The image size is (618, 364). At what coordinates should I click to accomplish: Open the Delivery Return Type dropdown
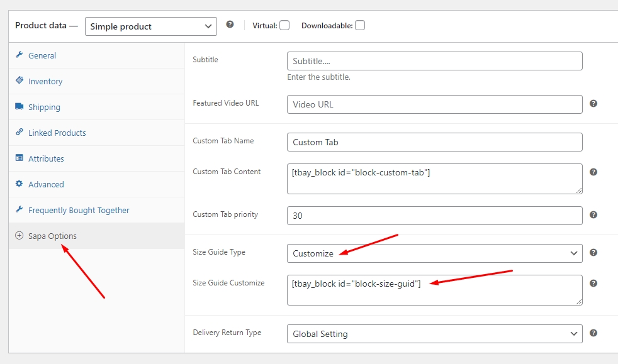pos(434,334)
